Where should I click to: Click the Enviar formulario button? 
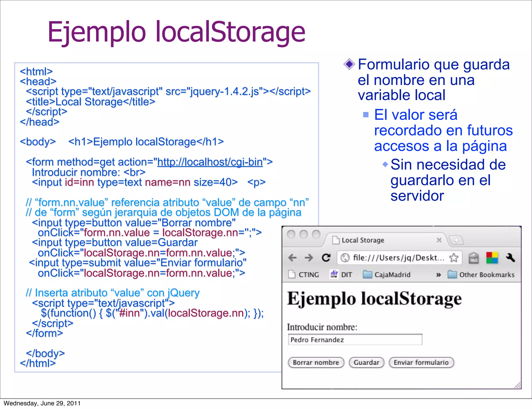coord(421,363)
